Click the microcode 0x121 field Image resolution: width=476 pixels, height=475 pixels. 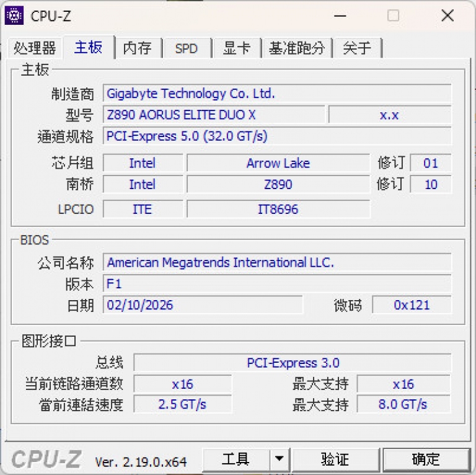412,305
